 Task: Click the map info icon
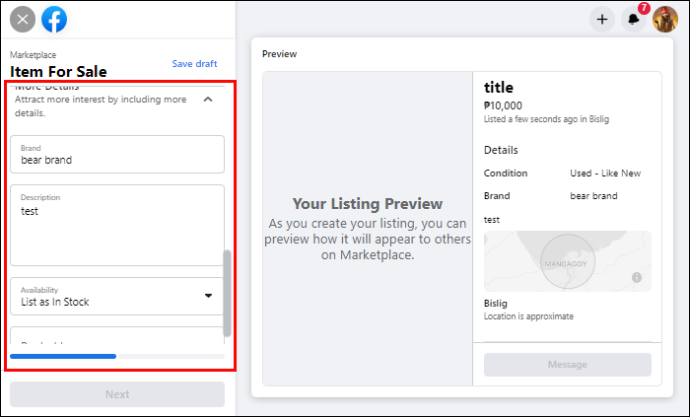636,277
